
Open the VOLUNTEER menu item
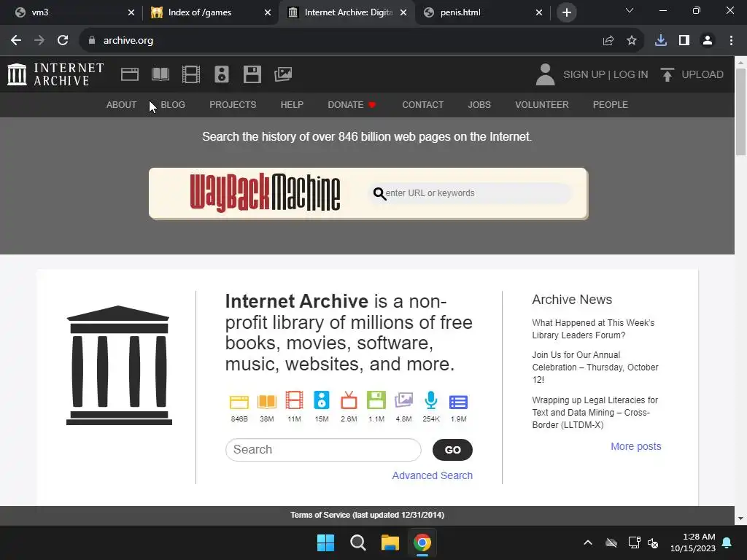[542, 105]
